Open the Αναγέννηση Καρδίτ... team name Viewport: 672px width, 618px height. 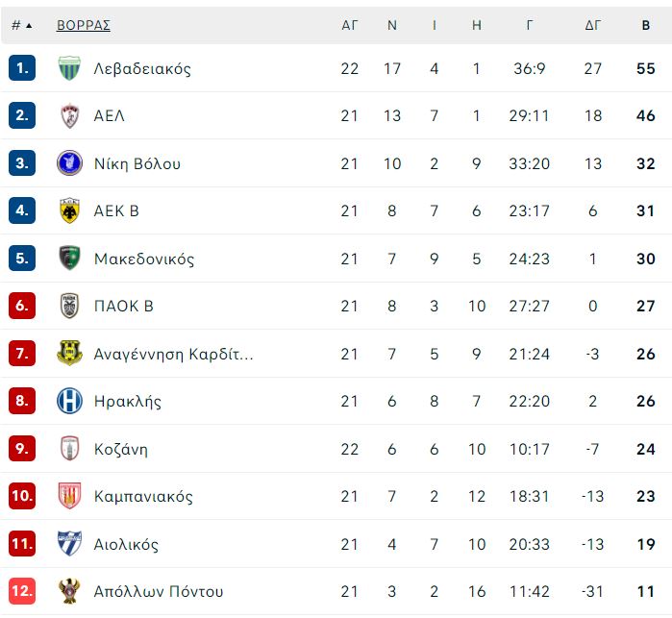(x=174, y=355)
